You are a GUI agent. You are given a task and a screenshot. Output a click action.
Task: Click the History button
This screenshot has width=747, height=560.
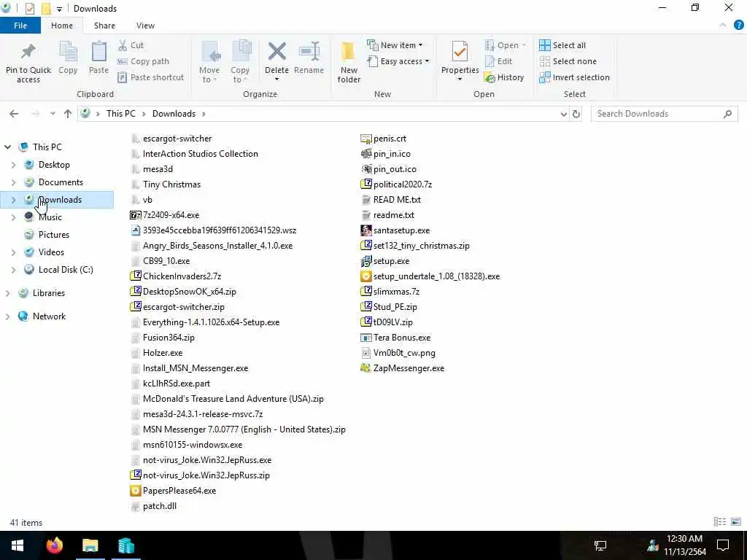pyautogui.click(x=504, y=77)
